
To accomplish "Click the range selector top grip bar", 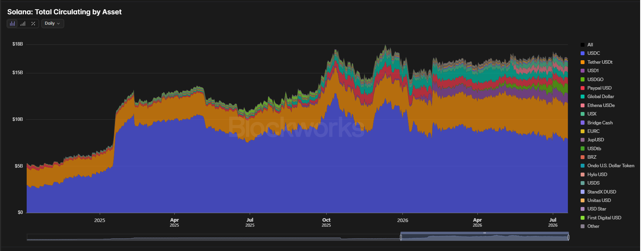I will point(484,233).
